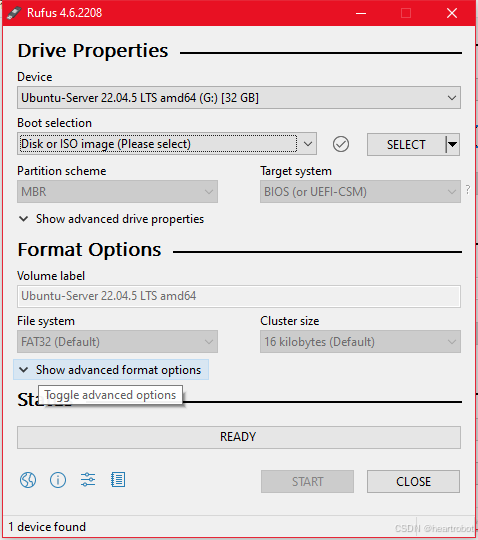The width and height of the screenshot is (478, 540).
Task: Open the Target system dropdown
Action: (x=360, y=191)
